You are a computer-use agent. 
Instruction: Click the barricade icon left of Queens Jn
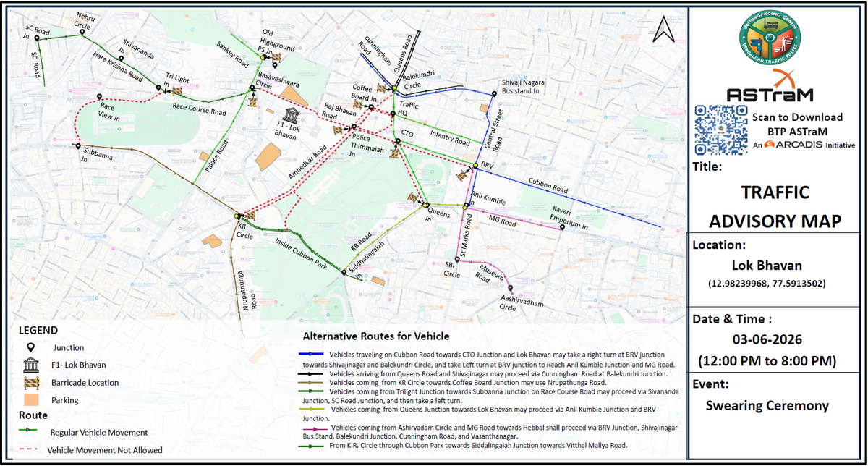[x=414, y=197]
